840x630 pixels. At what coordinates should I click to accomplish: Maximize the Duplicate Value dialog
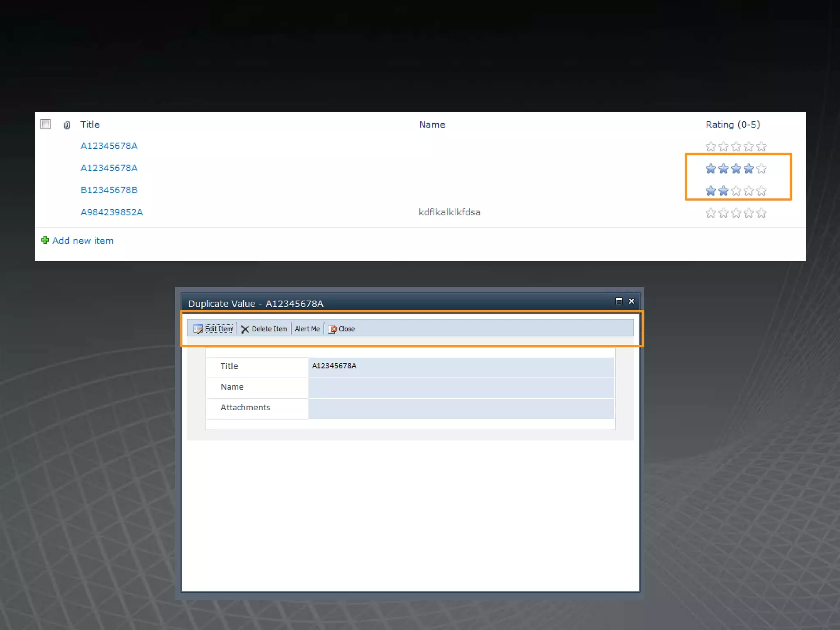(x=619, y=301)
